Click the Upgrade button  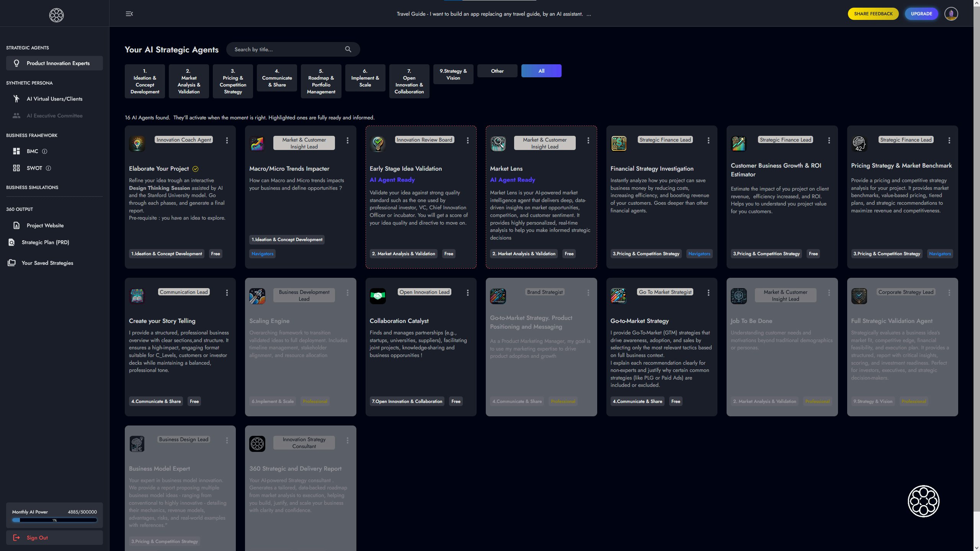pyautogui.click(x=921, y=14)
